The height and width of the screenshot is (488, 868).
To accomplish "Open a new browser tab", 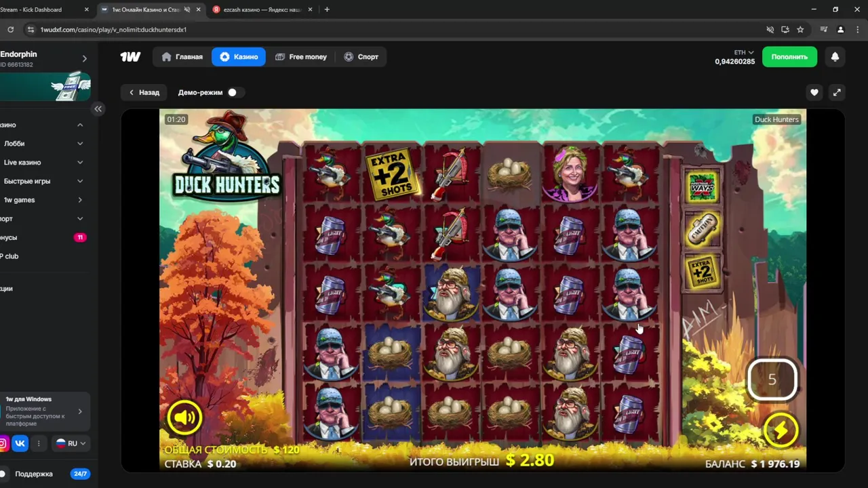I will click(x=327, y=9).
